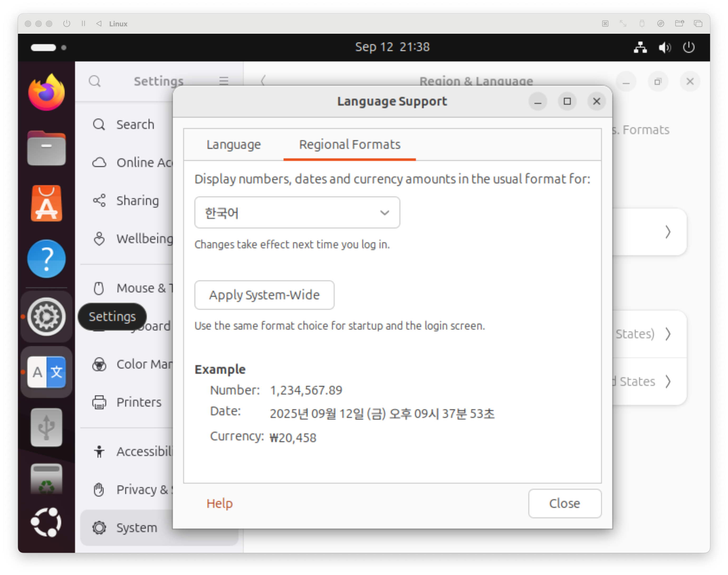
Task: Open the volume icon in top bar
Action: pos(664,47)
